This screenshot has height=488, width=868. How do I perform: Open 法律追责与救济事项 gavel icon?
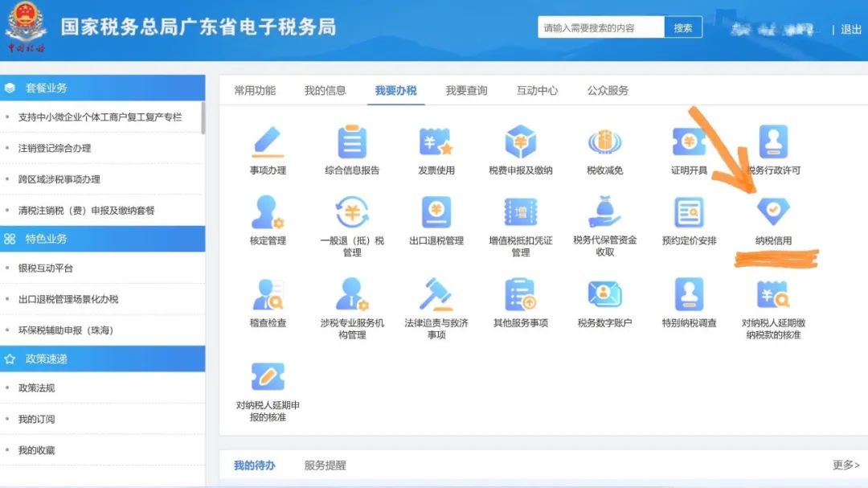coord(436,294)
